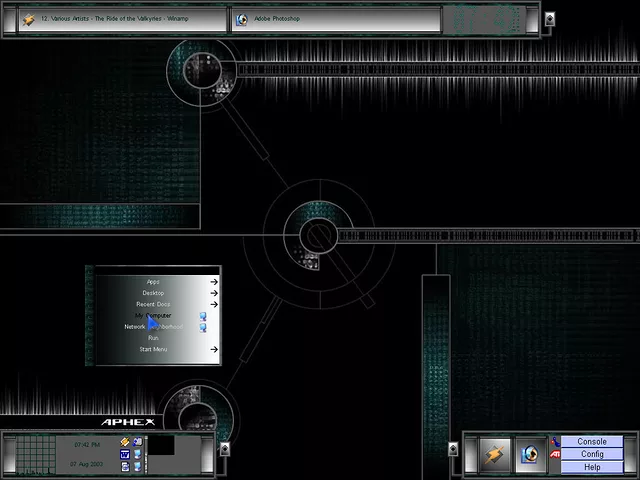Select Run from the popup menu
The image size is (640, 480).
153,338
